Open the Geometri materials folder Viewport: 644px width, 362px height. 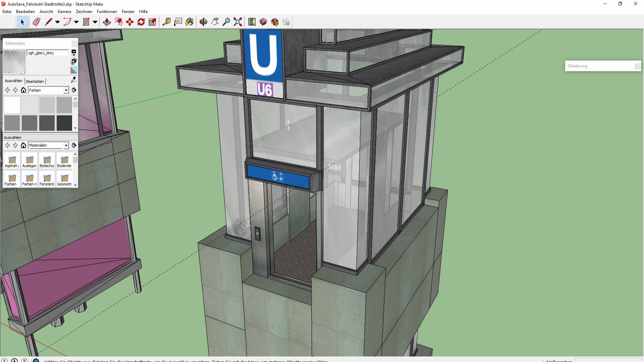64,179
